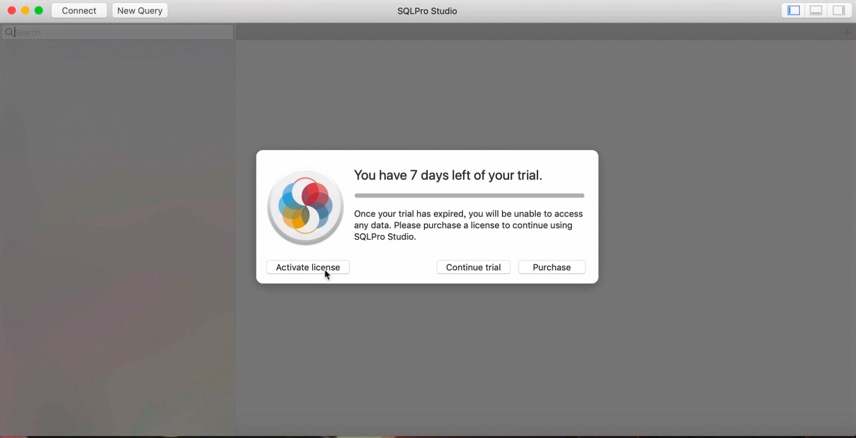Focus the sidebar Search field
The image size is (856, 438).
(x=117, y=32)
